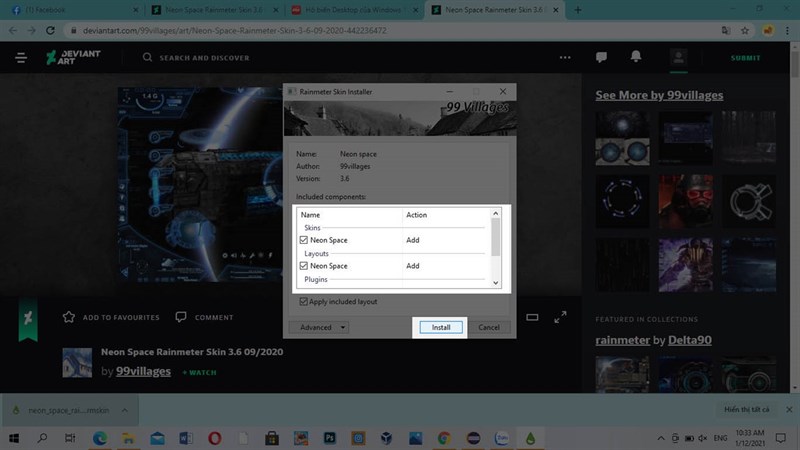Switch to Hô biến Desktop của Windows tab
Image resolution: width=800 pixels, height=450 pixels.
point(353,10)
